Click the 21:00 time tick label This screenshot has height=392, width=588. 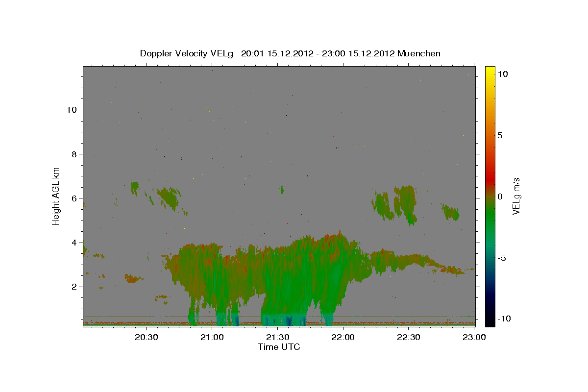[212, 337]
